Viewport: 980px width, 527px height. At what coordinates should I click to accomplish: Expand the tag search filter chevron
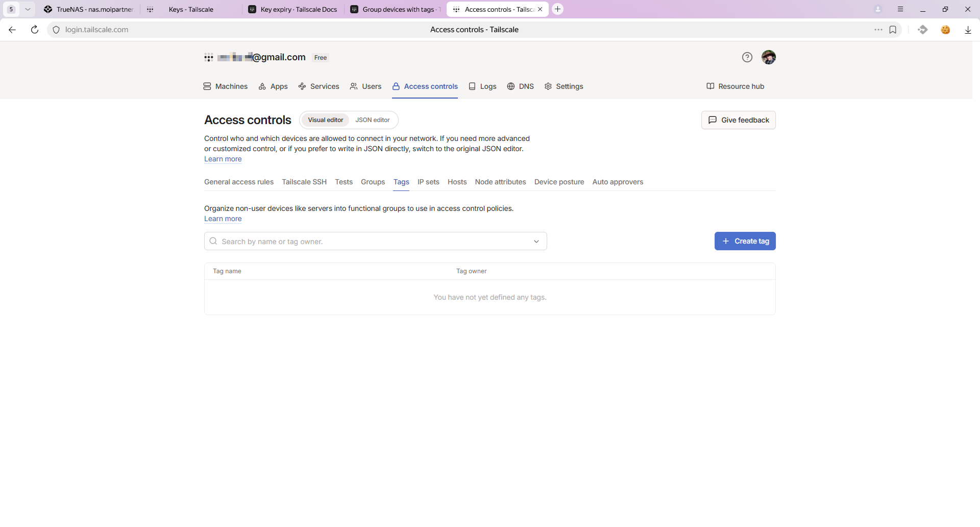click(x=536, y=242)
